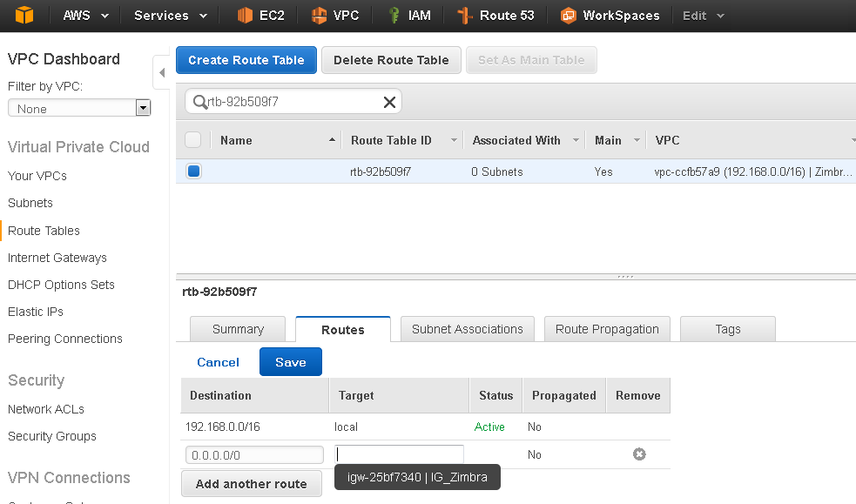Open Main column filter arrow
This screenshot has height=504, width=856.
637,140
